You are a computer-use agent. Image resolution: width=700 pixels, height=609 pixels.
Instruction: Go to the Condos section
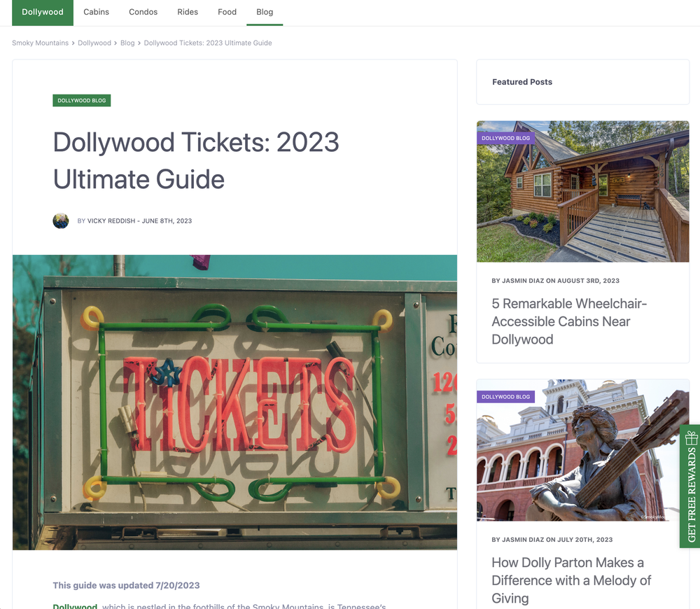click(143, 12)
